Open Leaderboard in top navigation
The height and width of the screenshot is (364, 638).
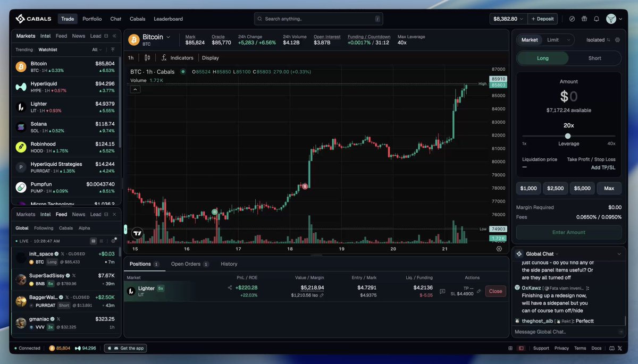[168, 19]
